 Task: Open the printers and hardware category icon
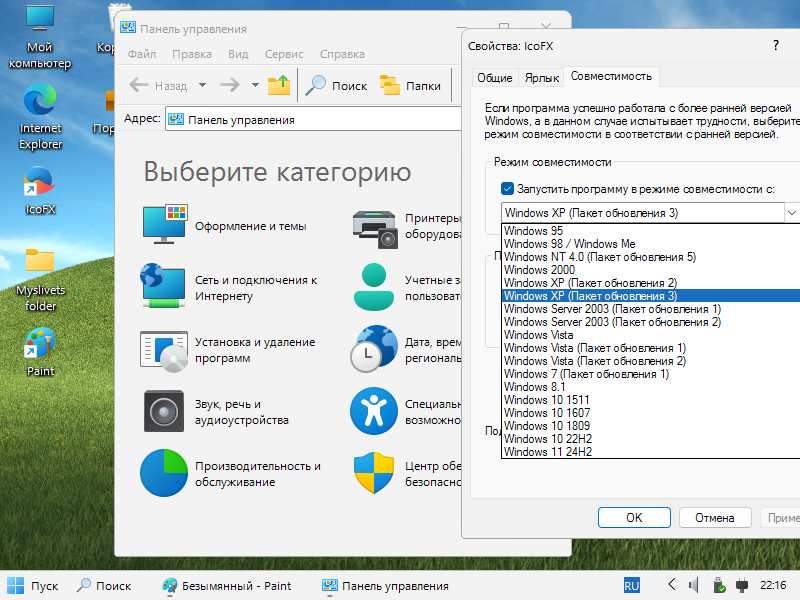tap(374, 229)
